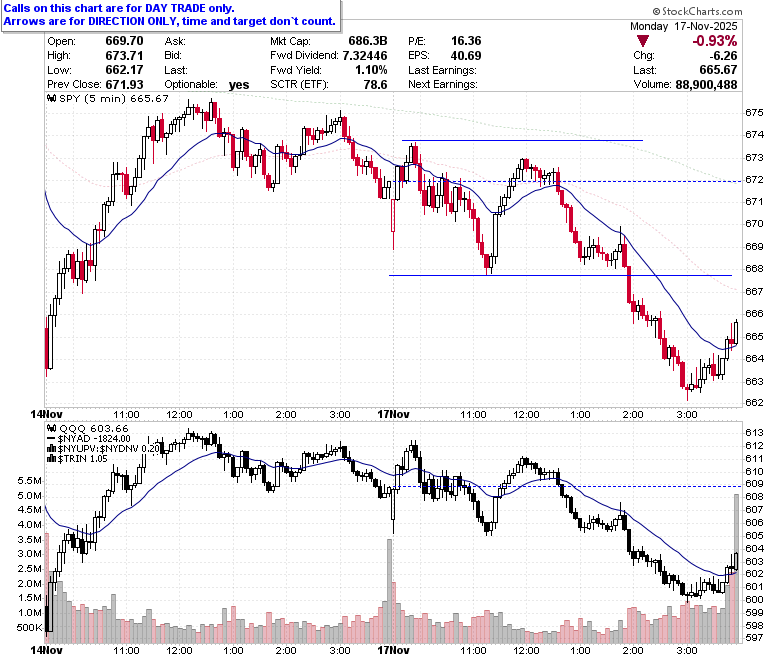Viewport: 780px width, 659px height.
Task: Click the 17Nov marker under the SPY chart
Action: tap(393, 414)
